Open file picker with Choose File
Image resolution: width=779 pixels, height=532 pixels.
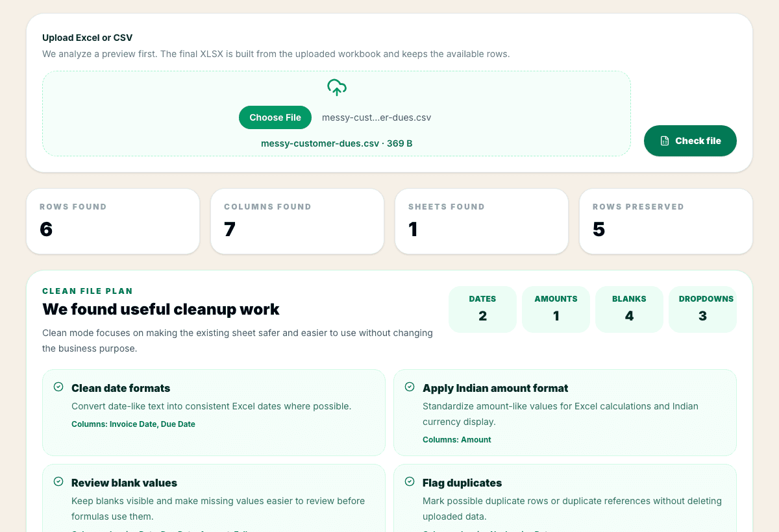[x=275, y=117]
